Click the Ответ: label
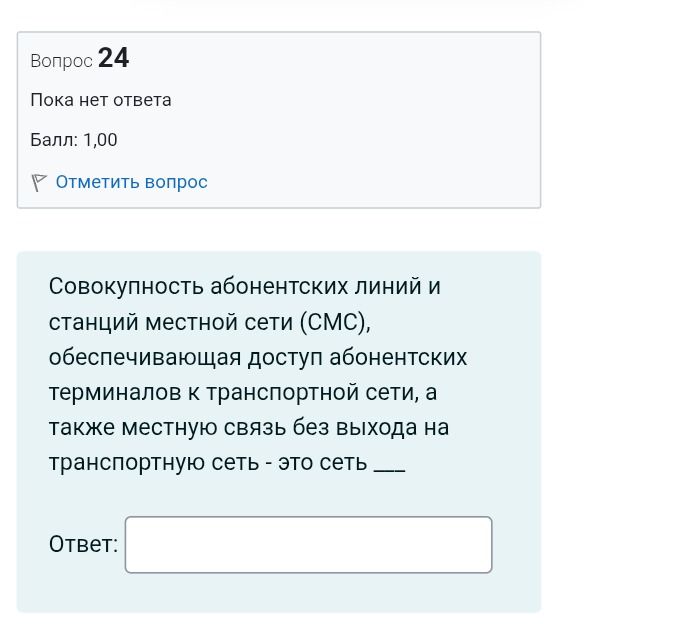The image size is (685, 624). pos(83,544)
